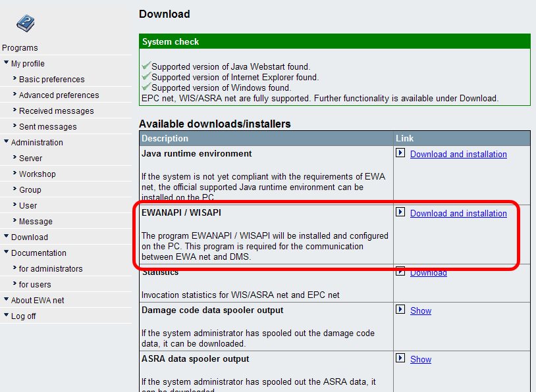536x392 pixels.
Task: Select Workshop under Administration
Action: [x=37, y=174]
